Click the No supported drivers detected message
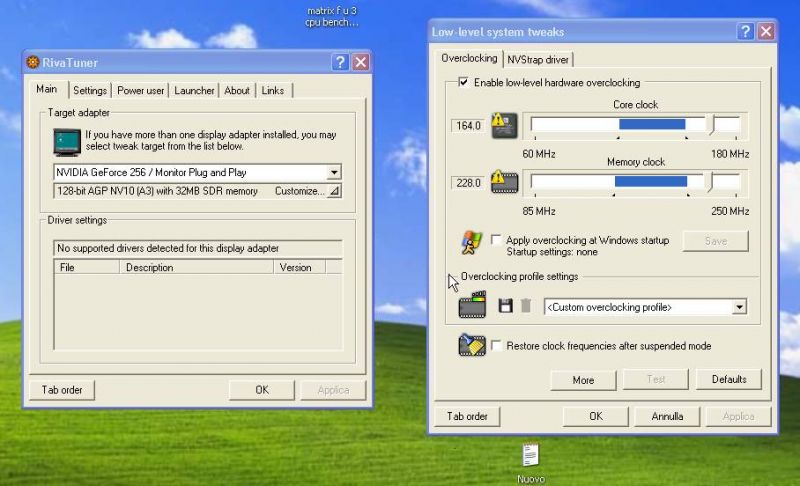 click(197, 248)
